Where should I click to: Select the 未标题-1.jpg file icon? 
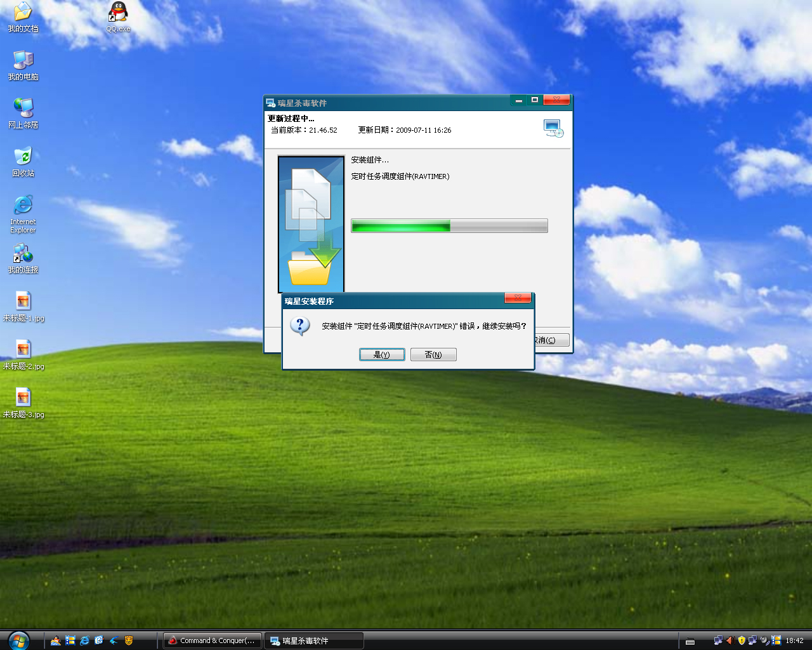23,307
